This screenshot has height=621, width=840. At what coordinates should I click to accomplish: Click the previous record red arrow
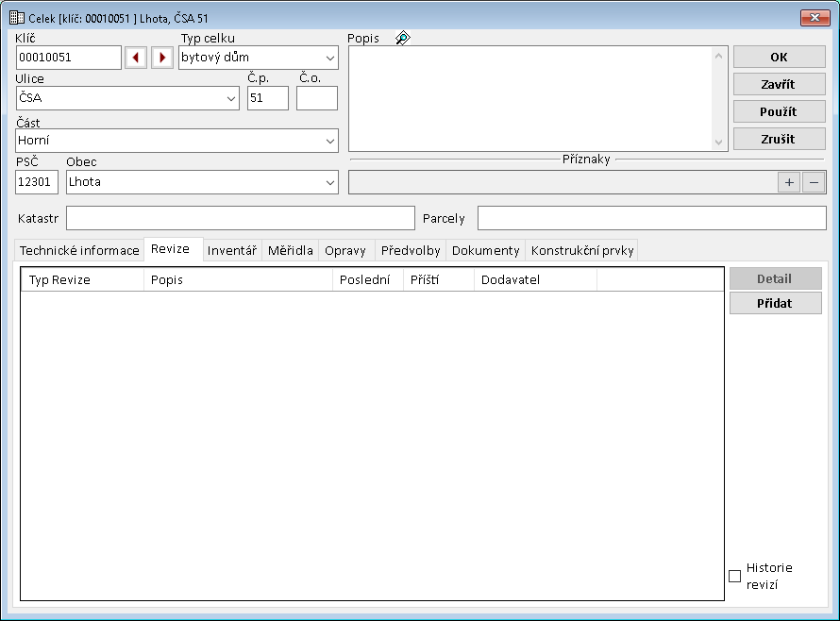pyautogui.click(x=136, y=58)
